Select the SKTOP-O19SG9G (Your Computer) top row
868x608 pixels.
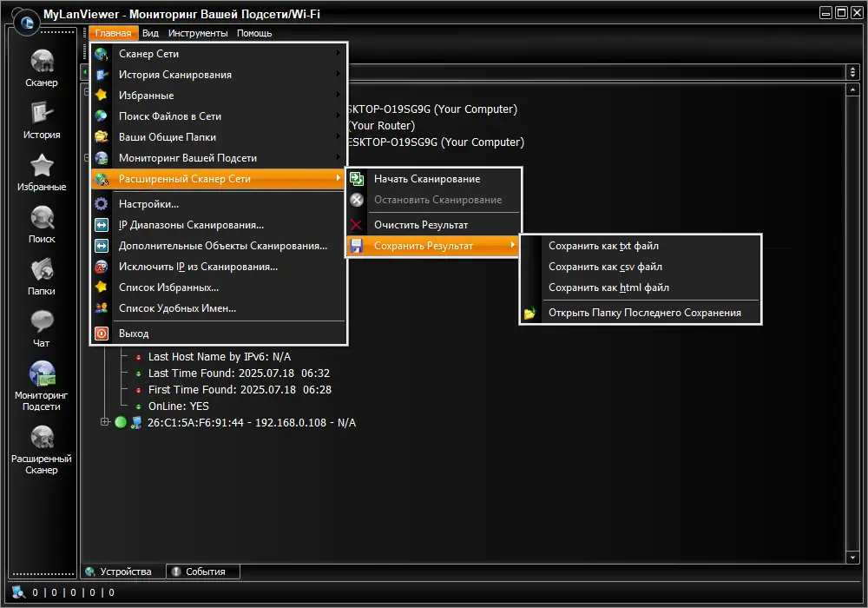[432, 109]
